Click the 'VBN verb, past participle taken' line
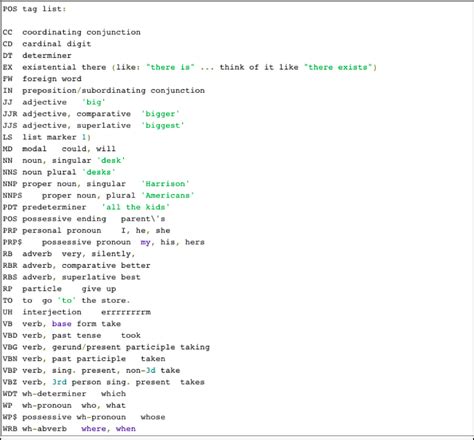The image size is (474, 440). [84, 359]
